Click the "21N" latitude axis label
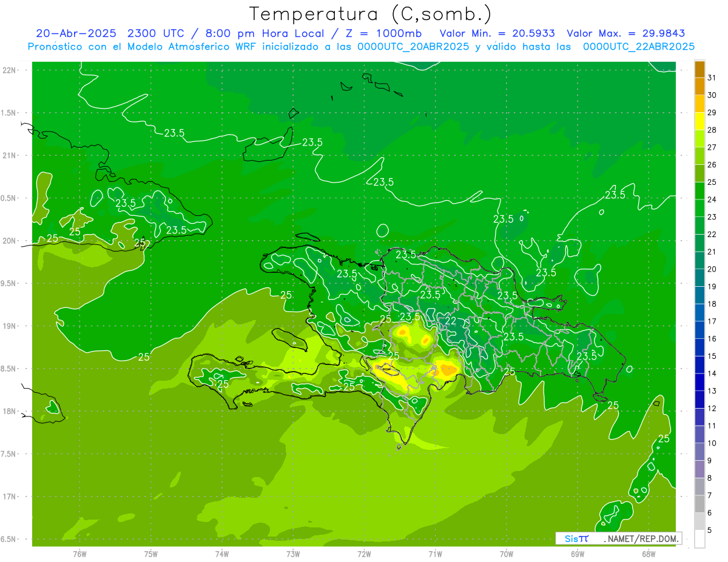Image resolution: width=728 pixels, height=562 pixels. pyautogui.click(x=10, y=156)
